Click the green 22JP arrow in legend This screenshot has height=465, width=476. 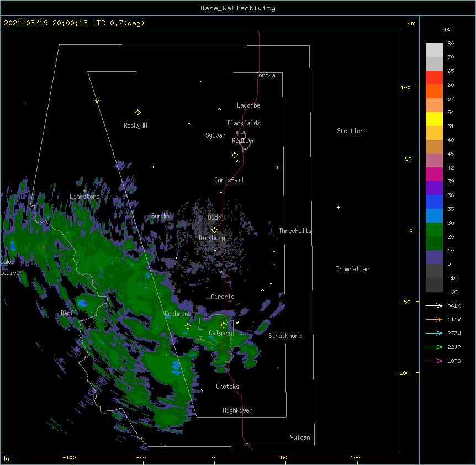click(434, 347)
